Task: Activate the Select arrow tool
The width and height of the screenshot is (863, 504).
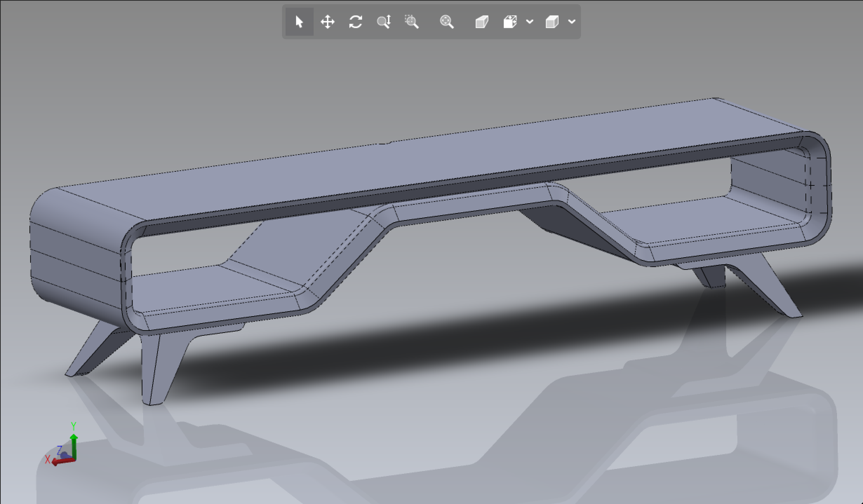Action: (299, 22)
